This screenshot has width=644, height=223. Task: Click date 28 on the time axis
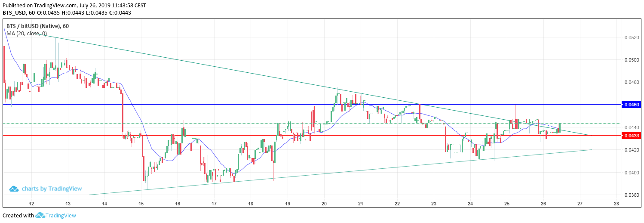coord(616,204)
